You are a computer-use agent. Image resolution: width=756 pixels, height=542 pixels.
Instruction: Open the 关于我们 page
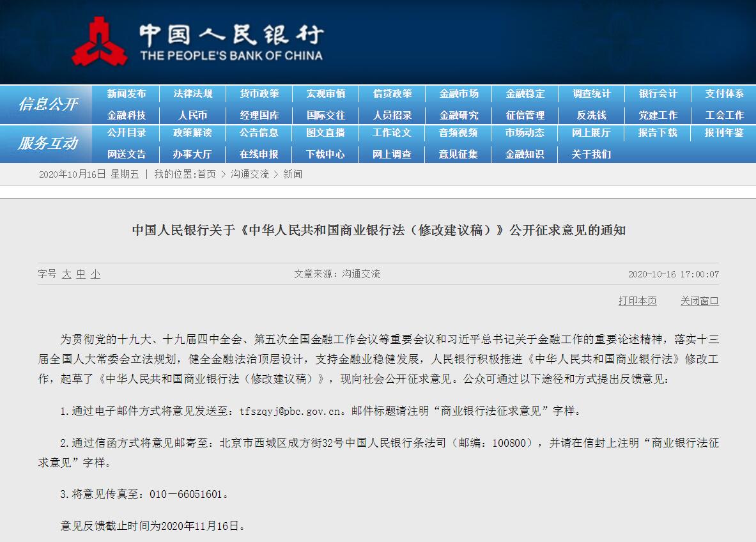point(592,154)
